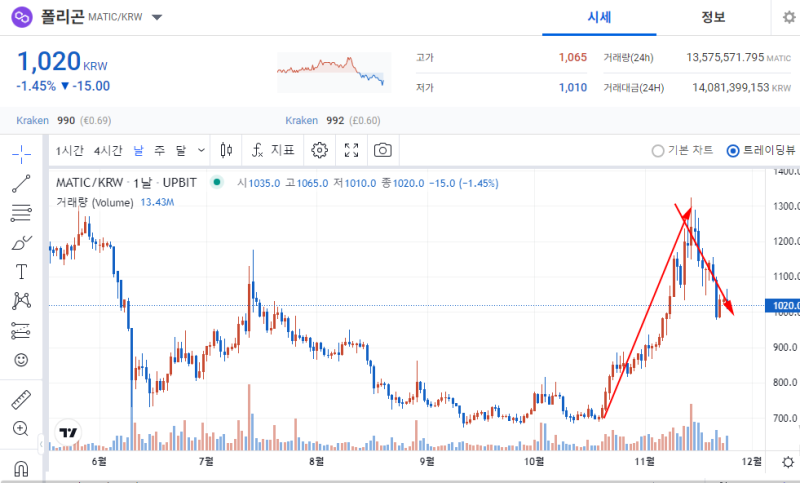Click the 1300.0 price axis label
Screen dimensions: 800x483
click(x=786, y=206)
